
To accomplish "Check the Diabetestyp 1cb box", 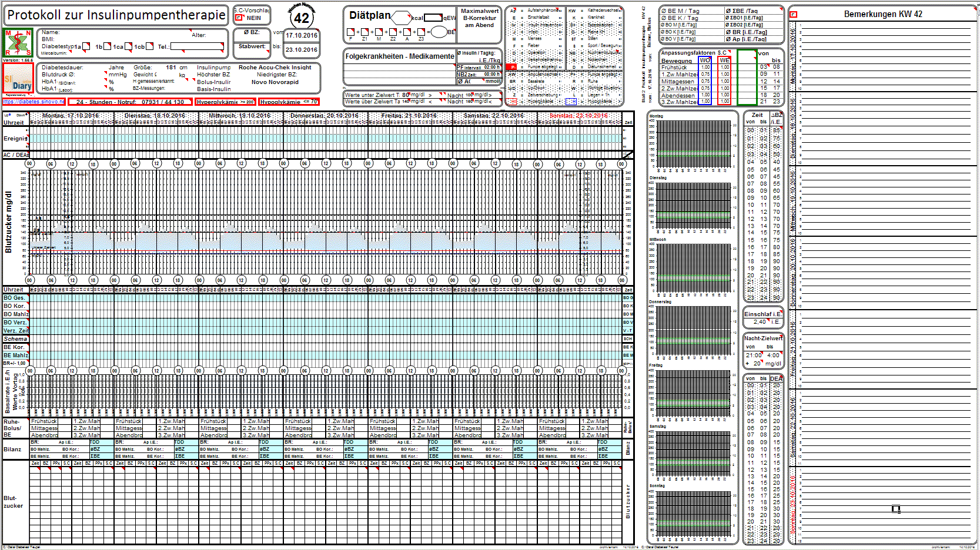I will [x=149, y=46].
